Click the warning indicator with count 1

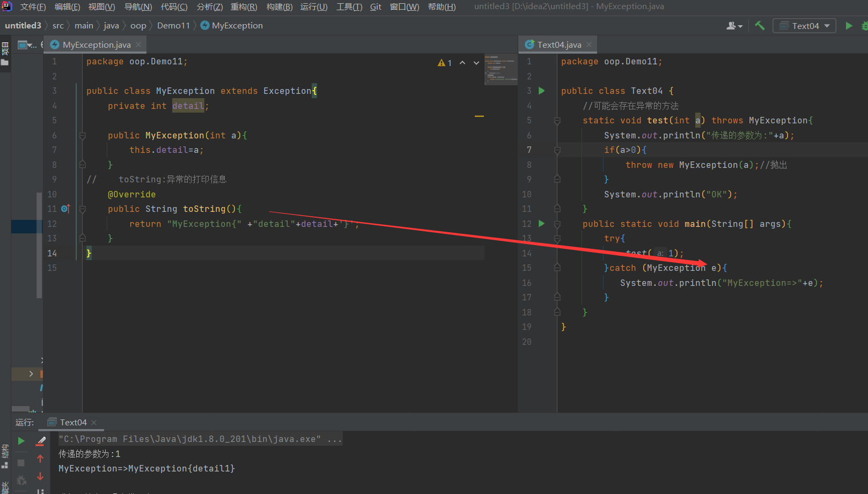(445, 63)
